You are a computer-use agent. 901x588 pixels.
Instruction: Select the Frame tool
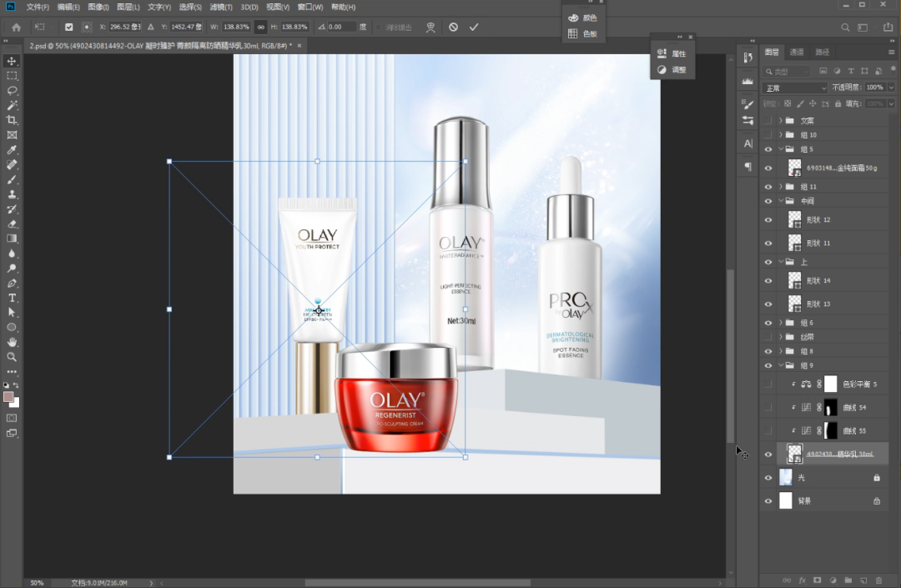[x=12, y=135]
